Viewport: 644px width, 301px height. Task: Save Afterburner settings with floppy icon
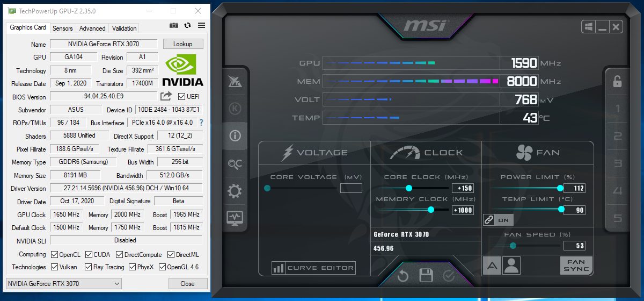(x=426, y=276)
